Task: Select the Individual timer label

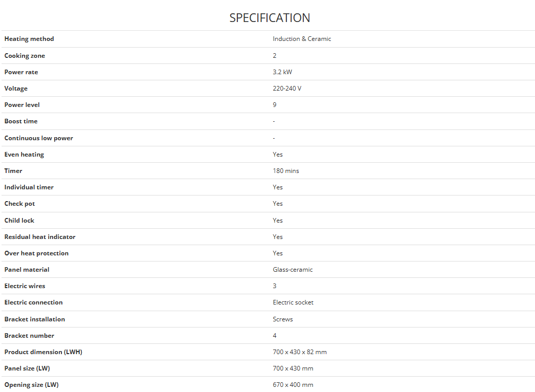Action: tap(29, 187)
